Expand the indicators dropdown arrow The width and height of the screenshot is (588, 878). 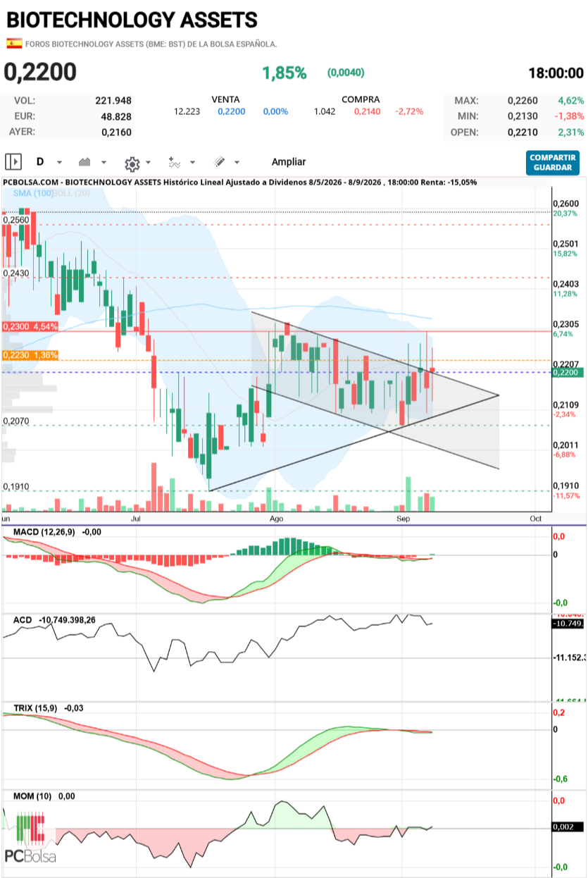193,163
